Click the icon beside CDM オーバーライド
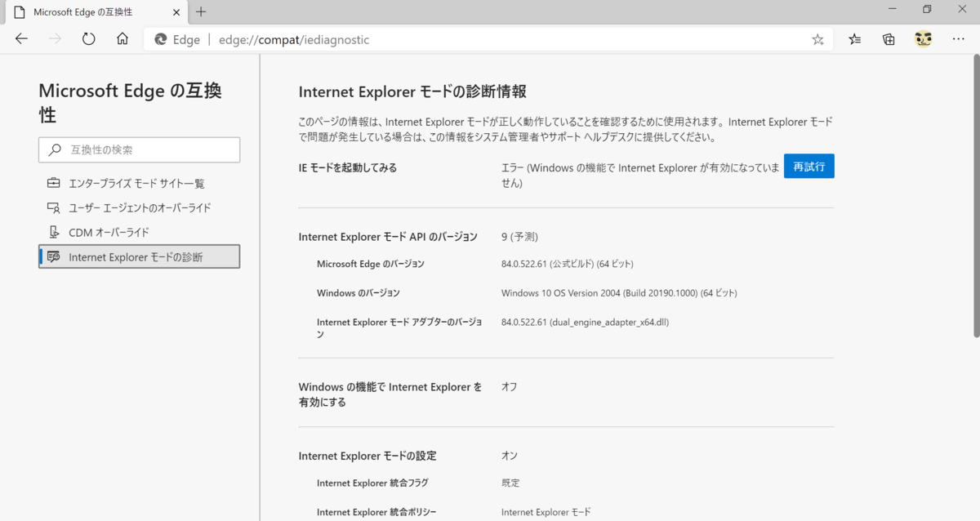This screenshot has width=980, height=521. 54,233
